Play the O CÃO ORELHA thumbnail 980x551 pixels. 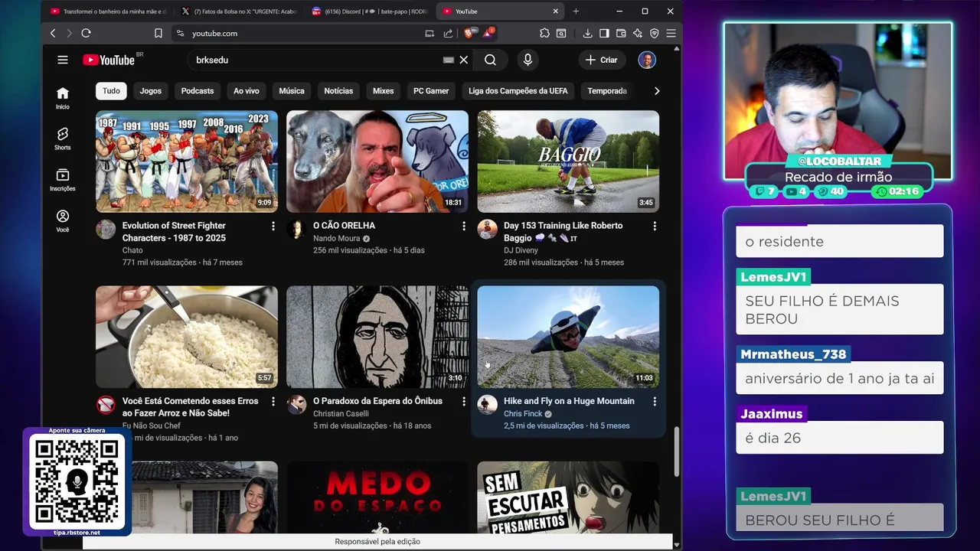click(x=377, y=161)
